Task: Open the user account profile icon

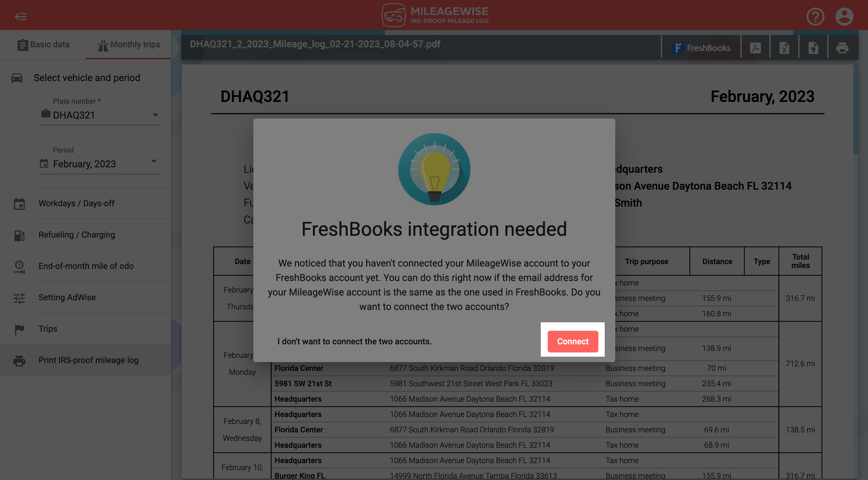Action: click(844, 16)
